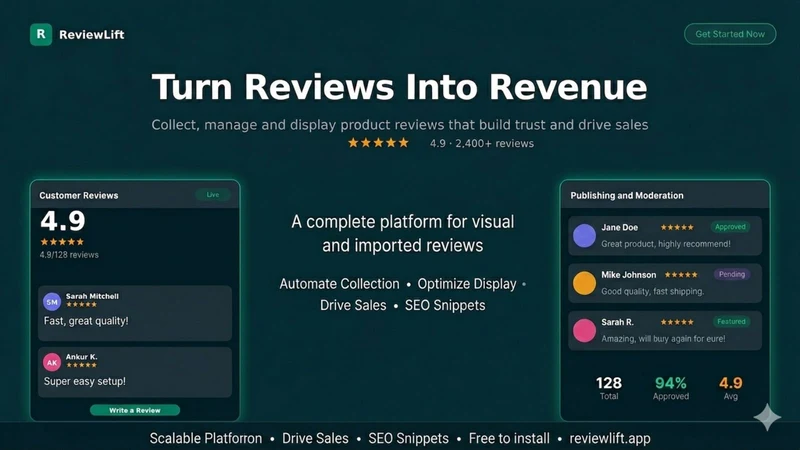Viewport: 800px width, 450px height.
Task: Click 'Drive Sales' in the footer bar
Action: 315,438
